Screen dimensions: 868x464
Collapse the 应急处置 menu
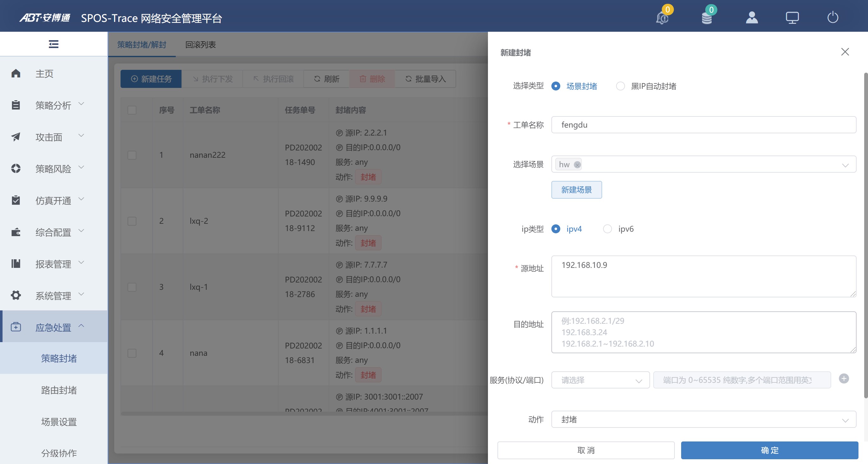tap(54, 327)
